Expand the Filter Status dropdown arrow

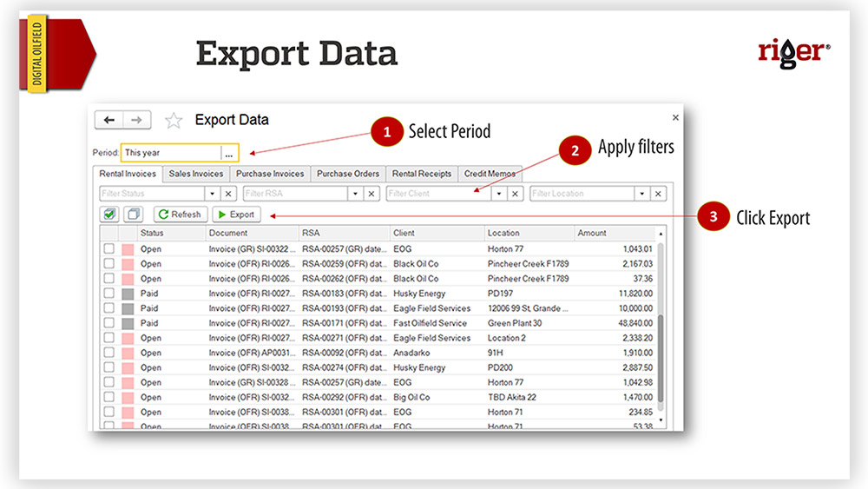(x=213, y=194)
